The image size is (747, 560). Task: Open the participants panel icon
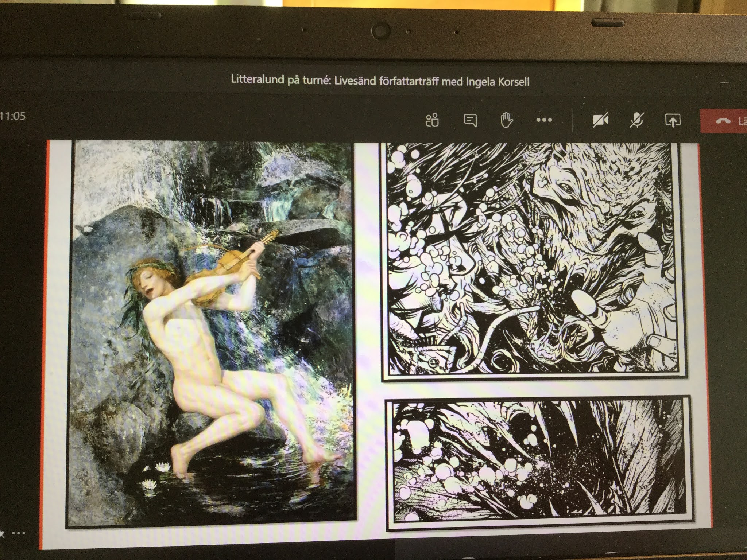pyautogui.click(x=432, y=120)
